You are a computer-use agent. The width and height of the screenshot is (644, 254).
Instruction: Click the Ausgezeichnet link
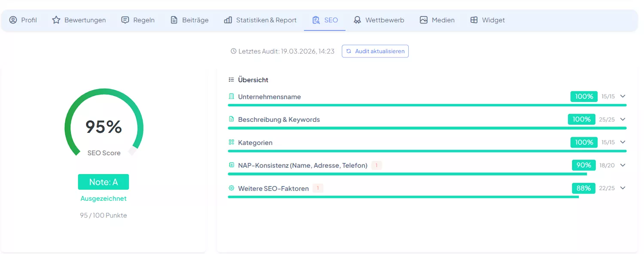point(103,198)
